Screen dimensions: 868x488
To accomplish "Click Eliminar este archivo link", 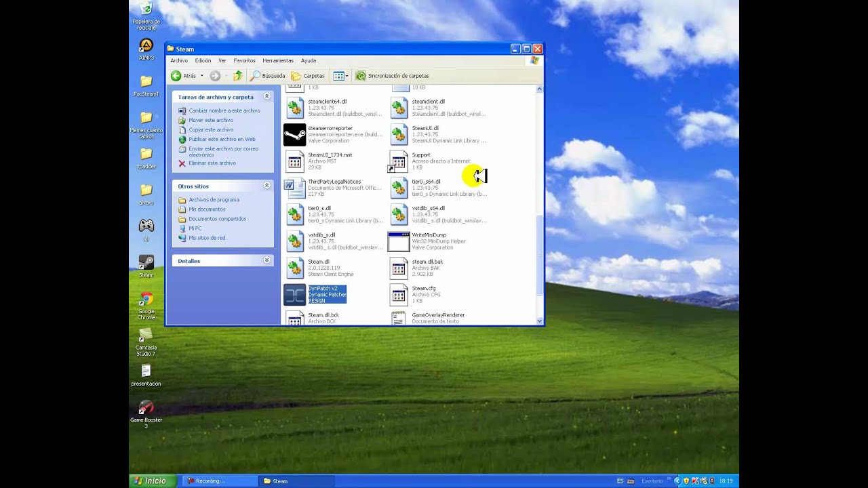I will coord(212,163).
